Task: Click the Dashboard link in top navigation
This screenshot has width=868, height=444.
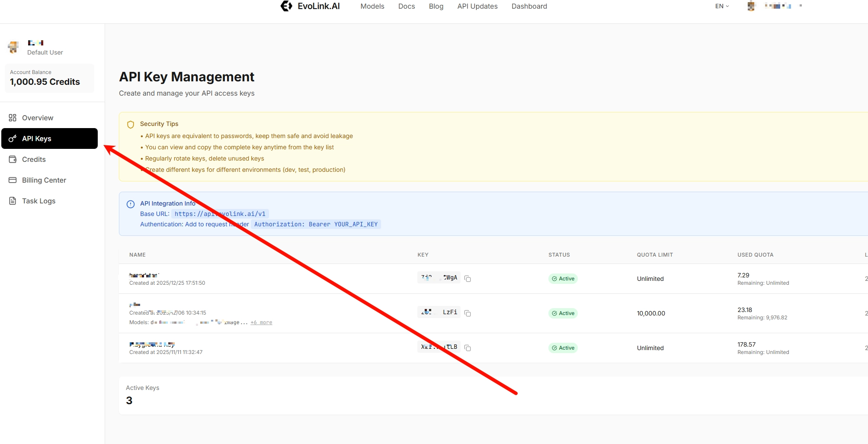Action: click(529, 6)
